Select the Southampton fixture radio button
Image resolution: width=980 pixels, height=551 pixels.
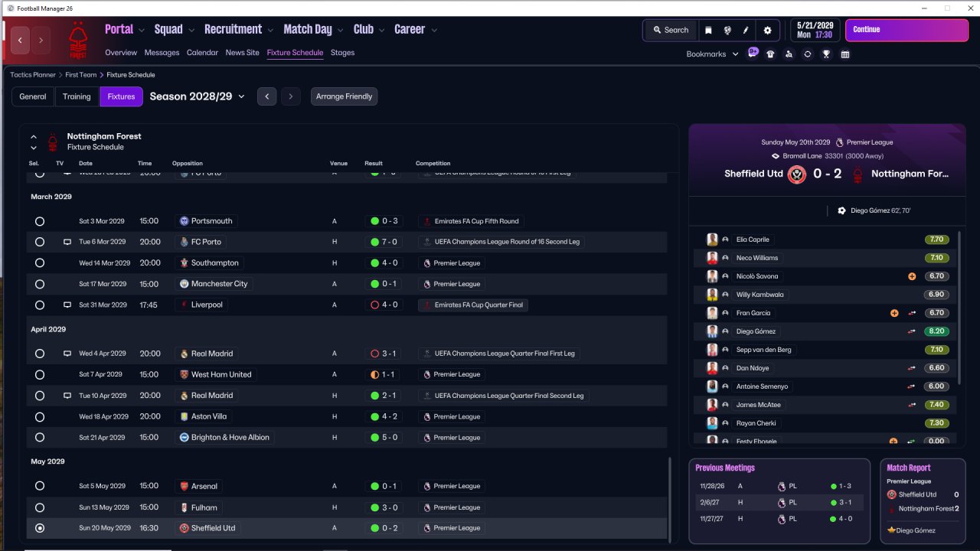[40, 263]
